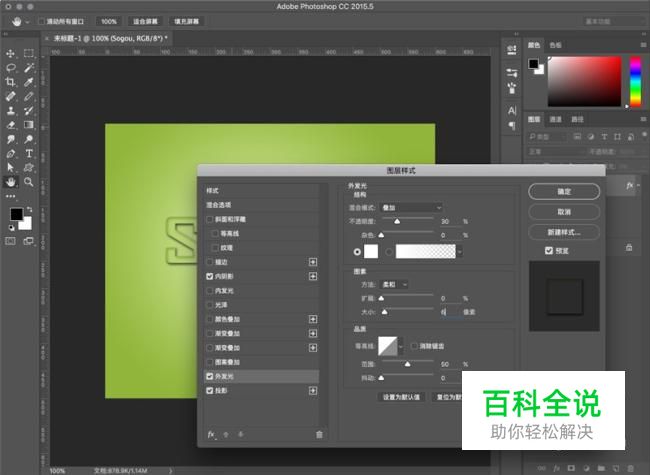The image size is (650, 475).
Task: Uncheck the 内阴影 effect checkbox
Action: point(210,276)
